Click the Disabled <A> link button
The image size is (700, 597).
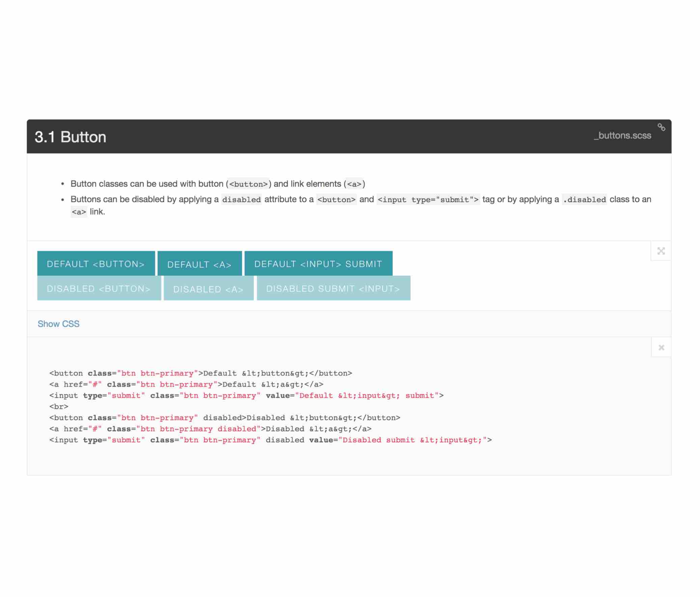click(x=208, y=288)
